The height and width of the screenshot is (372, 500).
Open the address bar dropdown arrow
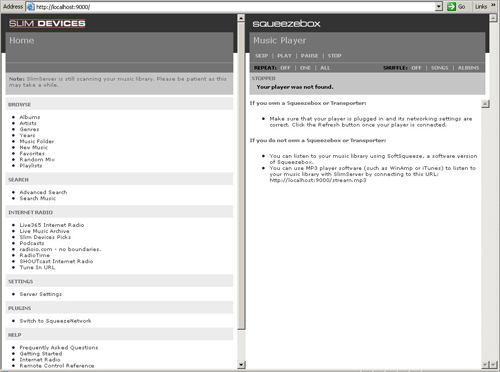[439, 6]
